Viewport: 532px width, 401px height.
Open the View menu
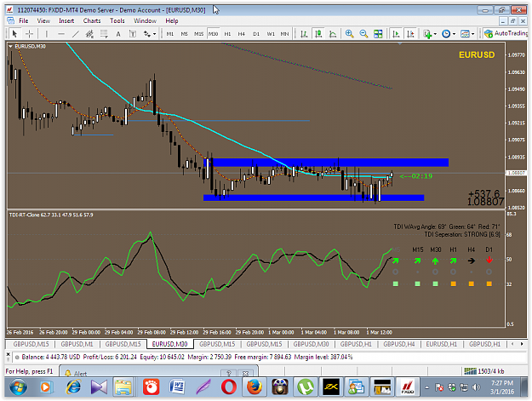pos(43,20)
